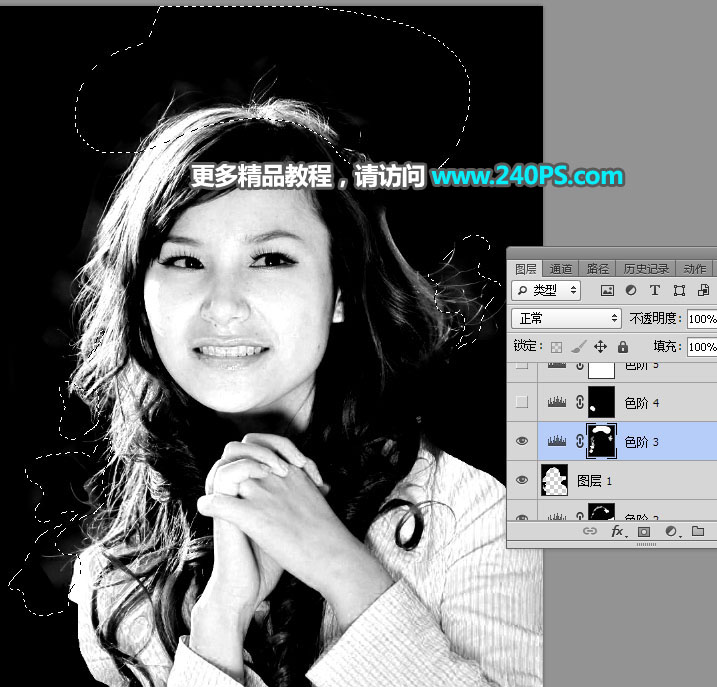Click the 填充 fill value field
The width and height of the screenshot is (717, 687).
pos(702,347)
